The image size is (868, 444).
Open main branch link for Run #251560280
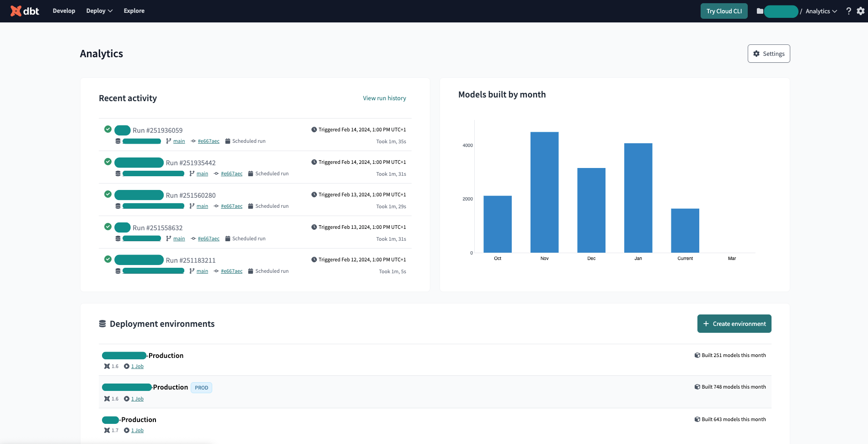pyautogui.click(x=203, y=206)
